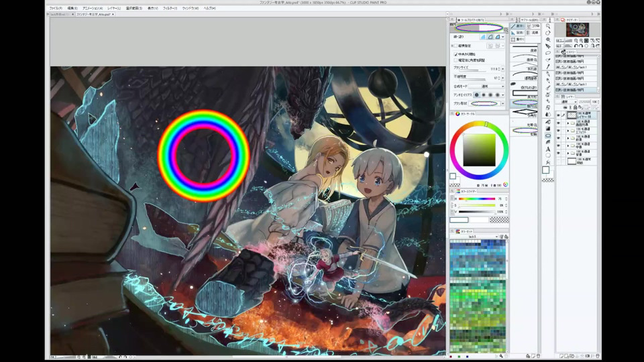Viewport: 644px width, 362px height.
Task: Select the Rotate view tool
Action: 548,33
